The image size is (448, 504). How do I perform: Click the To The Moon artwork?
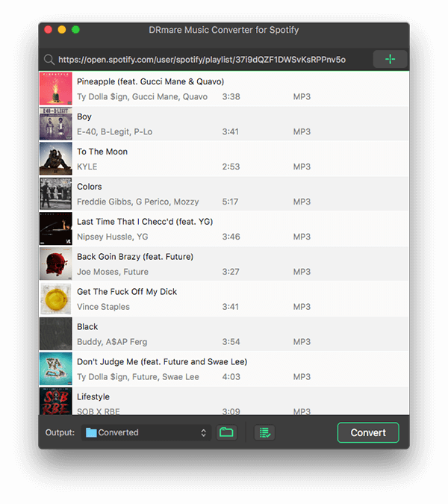55,159
